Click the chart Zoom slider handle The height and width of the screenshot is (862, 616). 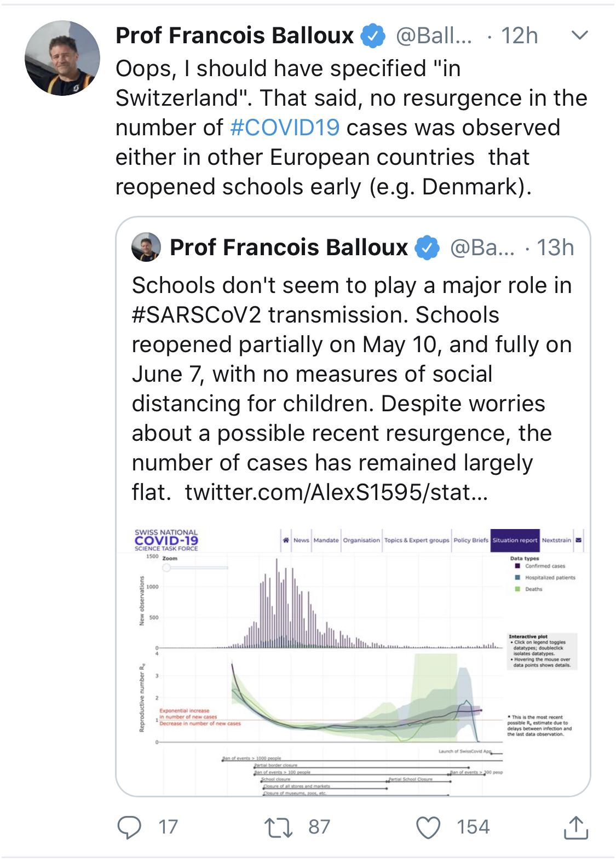click(167, 568)
